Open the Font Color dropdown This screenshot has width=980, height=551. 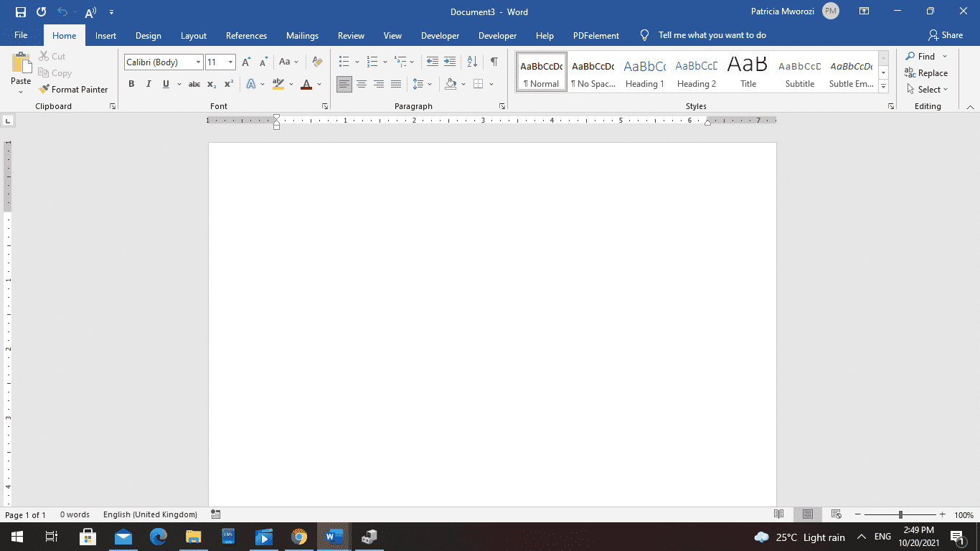click(x=319, y=84)
